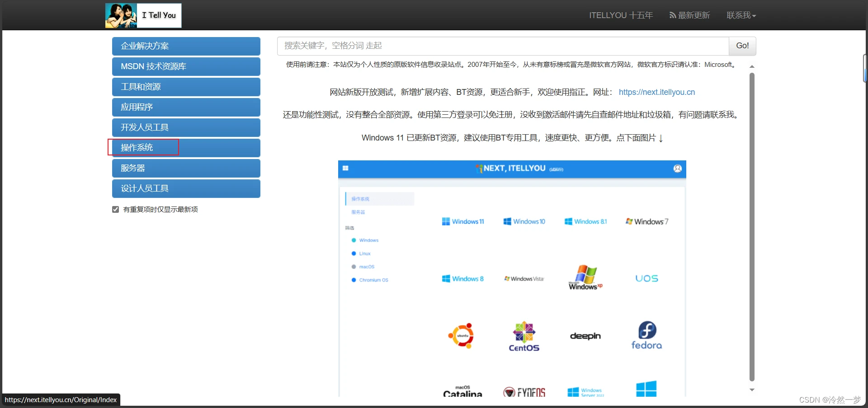Click the Ubuntu logo in preview image
The height and width of the screenshot is (408, 868).
coord(461,336)
